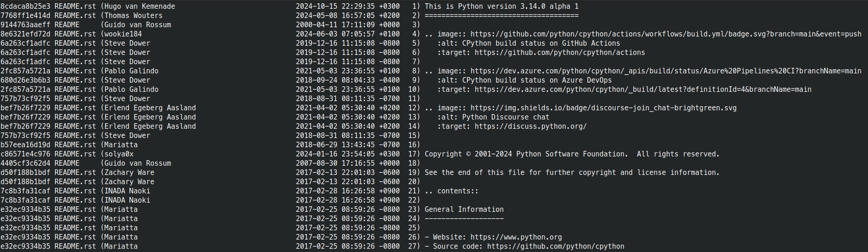
Task: Click the 'Python version 3.14.0 alpha 1' title
Action: pyautogui.click(x=501, y=6)
